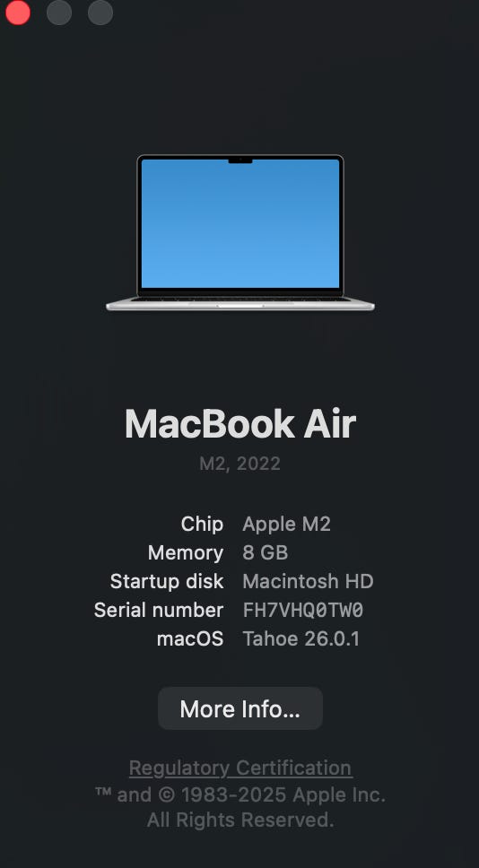
Task: Select the M2, 2022 model subtitle
Action: tap(239, 464)
